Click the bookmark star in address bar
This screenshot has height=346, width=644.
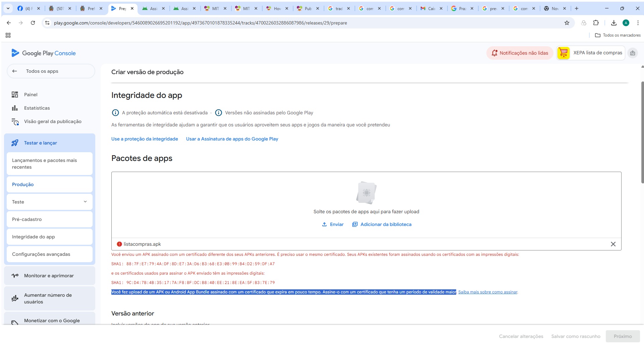pyautogui.click(x=567, y=23)
